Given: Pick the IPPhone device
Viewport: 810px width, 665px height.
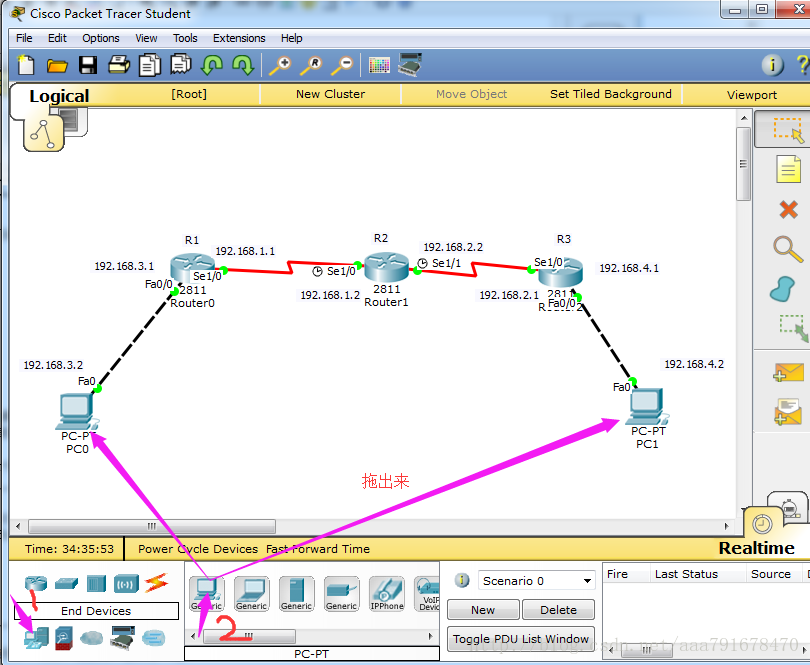Looking at the screenshot, I should [386, 594].
